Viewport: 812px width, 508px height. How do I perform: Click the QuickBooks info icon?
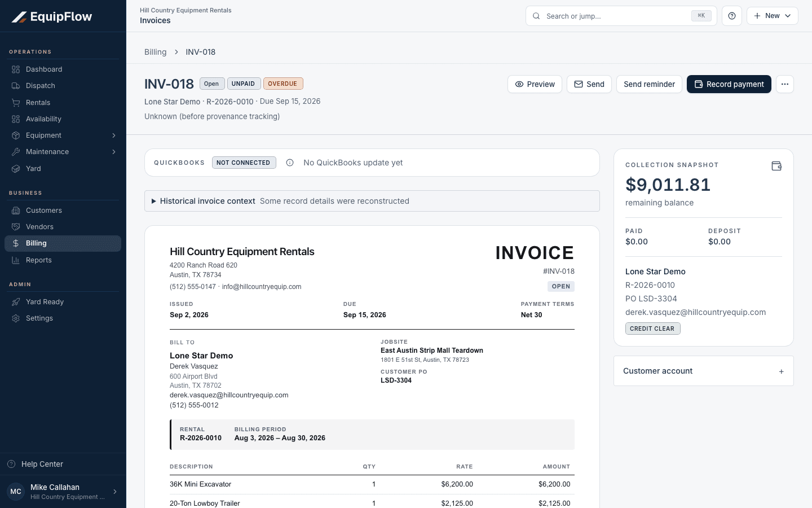[x=290, y=163]
